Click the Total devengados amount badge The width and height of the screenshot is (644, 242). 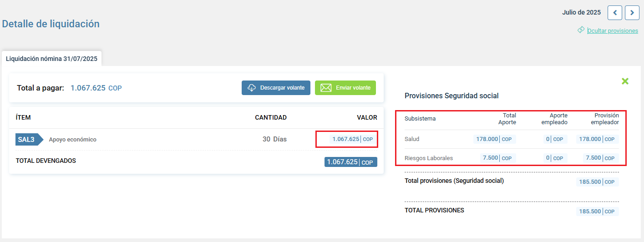351,162
